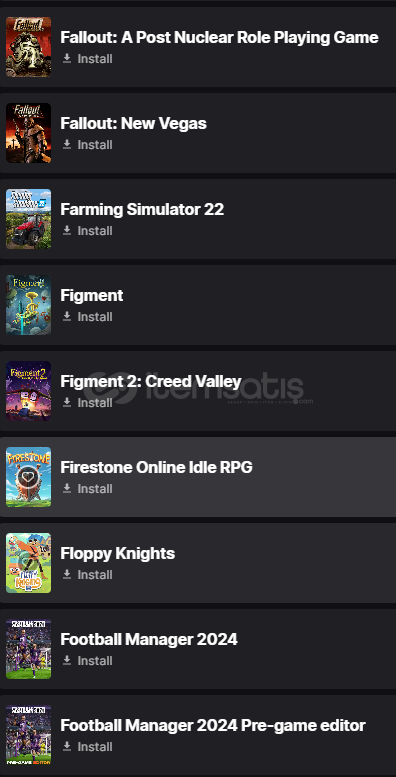The height and width of the screenshot is (777, 396).
Task: Select the Firestone Online Idle RPG cover image
Action: [x=28, y=477]
